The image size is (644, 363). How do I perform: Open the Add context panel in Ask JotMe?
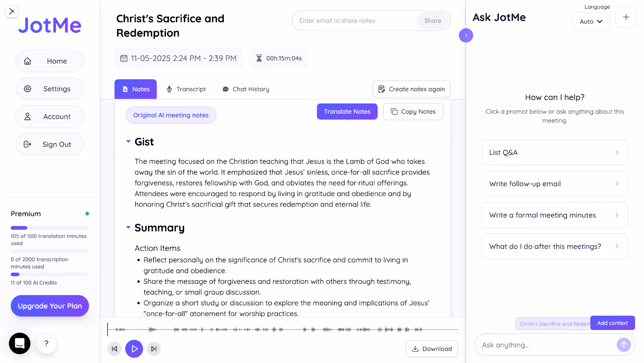pos(612,323)
